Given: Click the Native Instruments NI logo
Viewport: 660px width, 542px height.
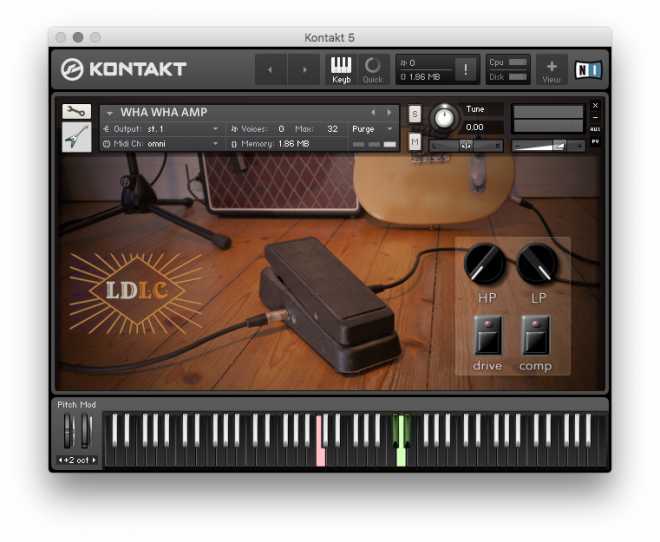Looking at the screenshot, I should coord(588,70).
